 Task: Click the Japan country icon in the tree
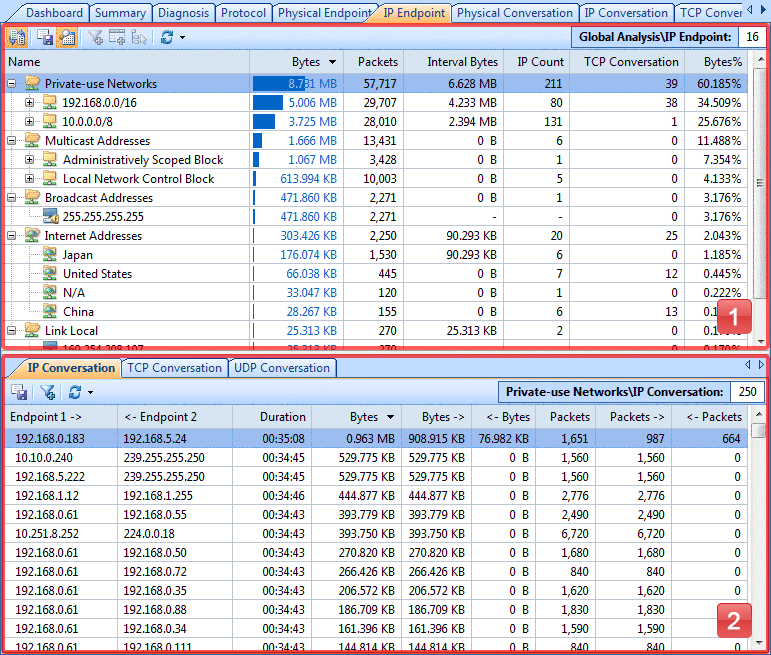pyautogui.click(x=50, y=255)
